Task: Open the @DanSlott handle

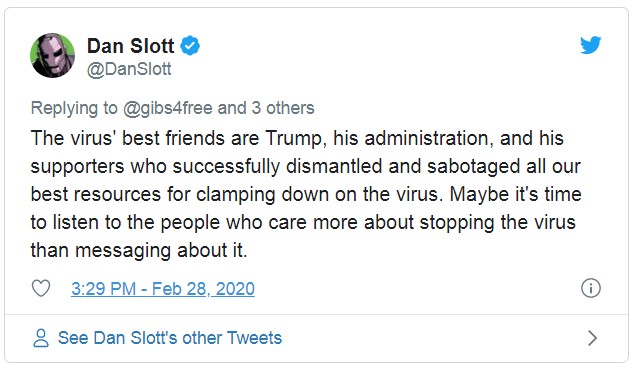Action: [x=129, y=69]
